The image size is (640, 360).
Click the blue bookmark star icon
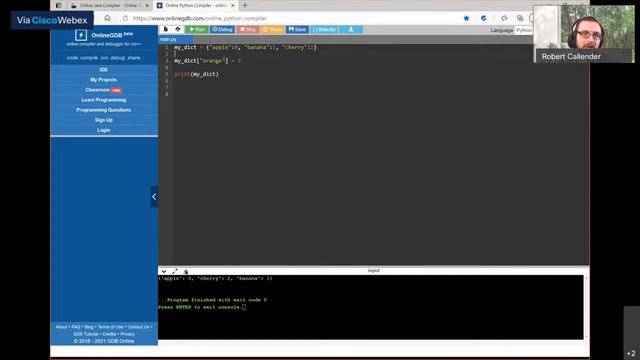point(466,18)
